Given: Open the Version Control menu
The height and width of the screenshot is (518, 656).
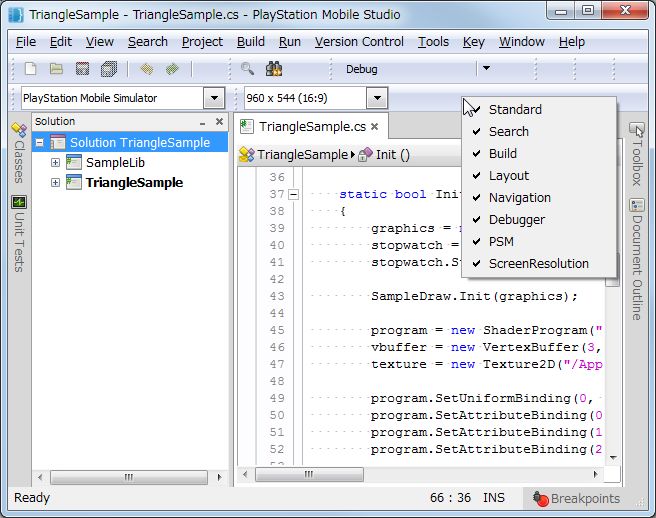Looking at the screenshot, I should coord(359,42).
